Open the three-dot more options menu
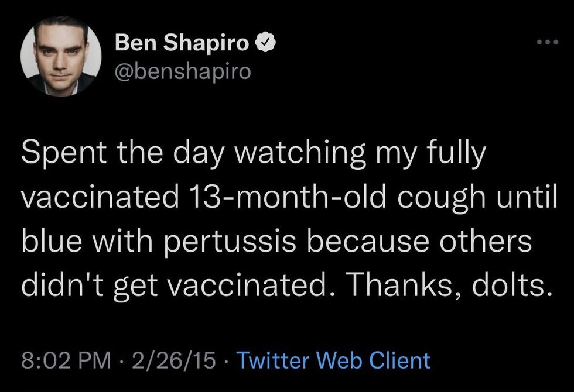Image resolution: width=574 pixels, height=392 pixels. tap(548, 42)
